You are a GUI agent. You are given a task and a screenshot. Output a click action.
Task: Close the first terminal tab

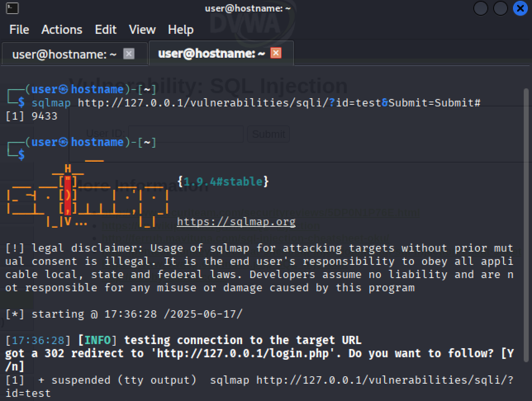[129, 54]
